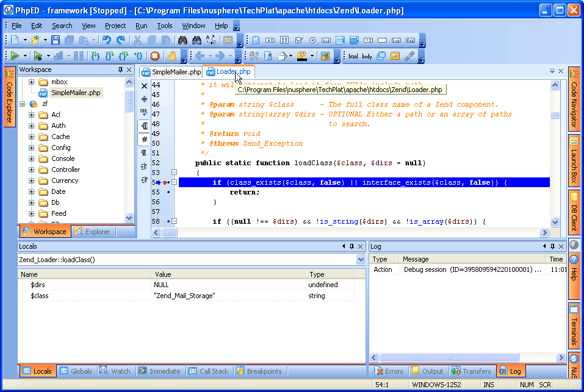This screenshot has width=584, height=392.
Task: Switch to the Call Stack tab
Action: point(209,371)
